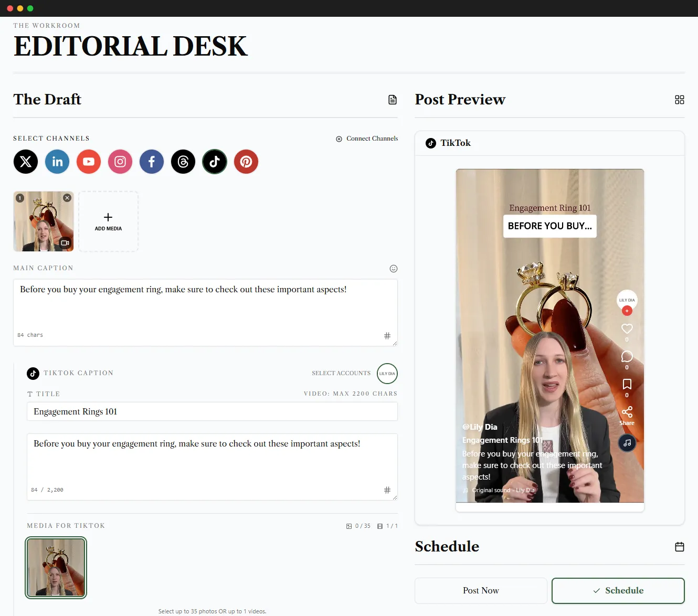
Task: Open the grid layout icon beside Post Preview
Action: [x=679, y=100]
